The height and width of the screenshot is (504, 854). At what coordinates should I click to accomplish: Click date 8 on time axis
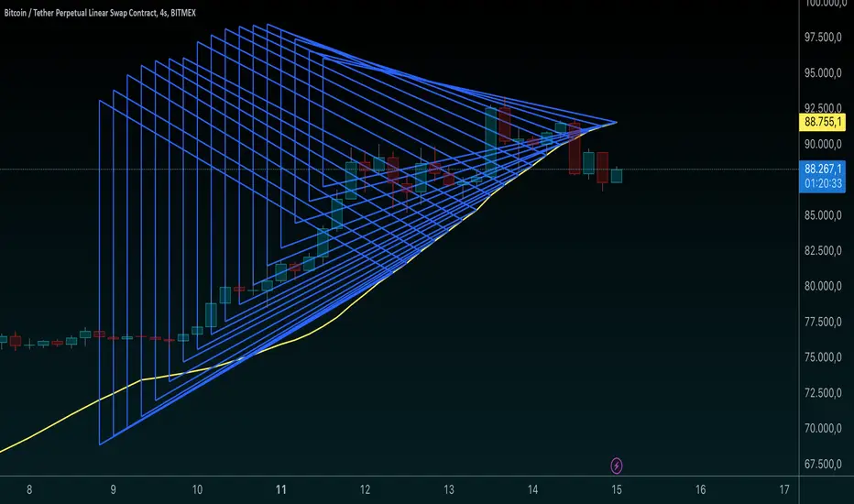[x=29, y=490]
